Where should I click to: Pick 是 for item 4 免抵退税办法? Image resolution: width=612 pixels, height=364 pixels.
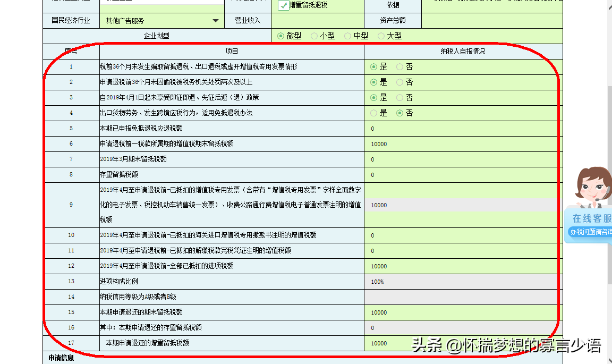pyautogui.click(x=374, y=113)
